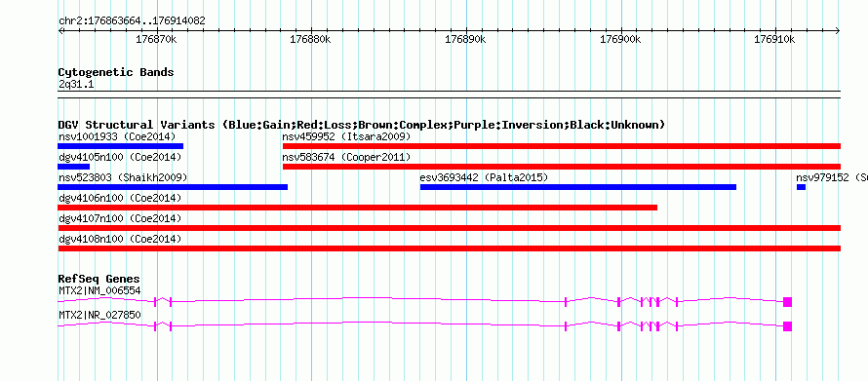868x381 pixels.
Task: Click the MTX2|NR_027850 gene label
Action: pyautogui.click(x=99, y=315)
